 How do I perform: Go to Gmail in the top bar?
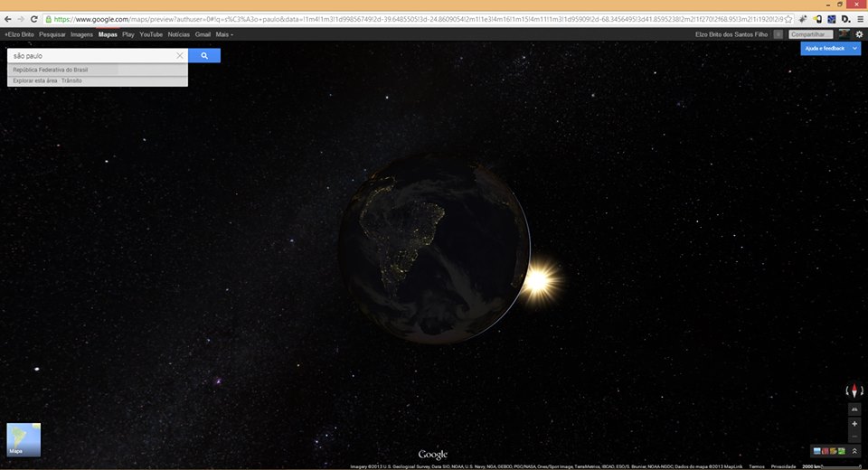coord(203,34)
